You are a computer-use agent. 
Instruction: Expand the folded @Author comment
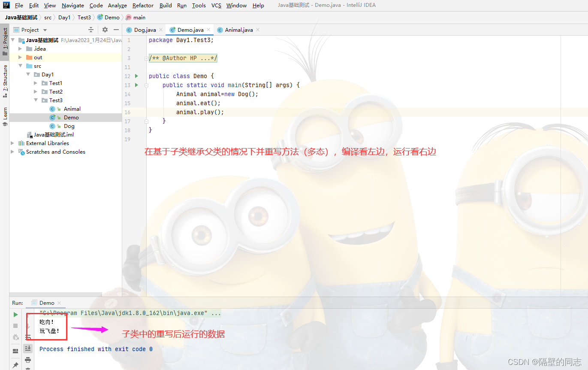146,58
